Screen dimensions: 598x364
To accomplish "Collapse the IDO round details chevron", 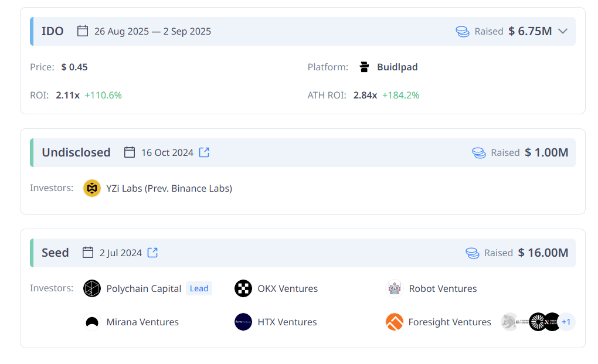I will (563, 31).
